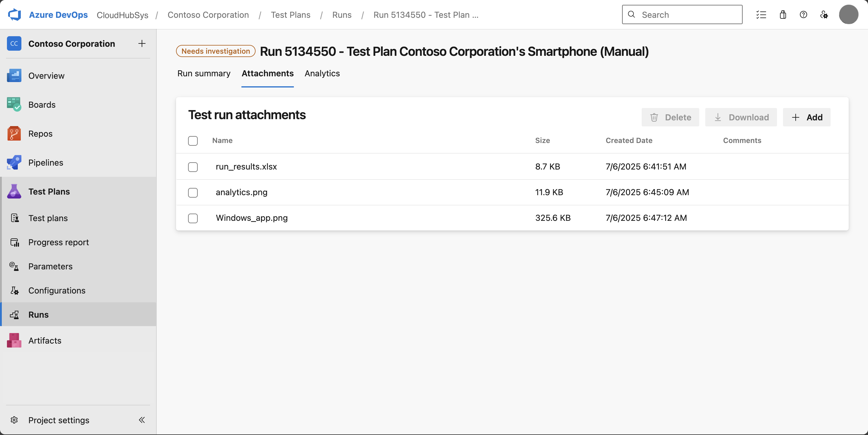Screen dimensions: 868x435
Task: Click the Add attachment button
Action: point(807,117)
